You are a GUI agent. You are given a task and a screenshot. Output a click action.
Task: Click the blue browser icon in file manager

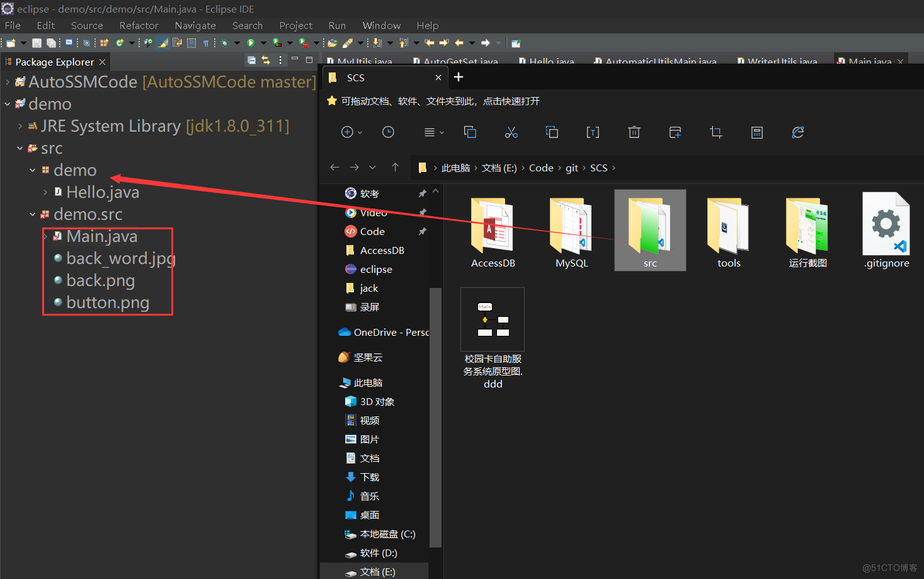pyautogui.click(x=798, y=132)
